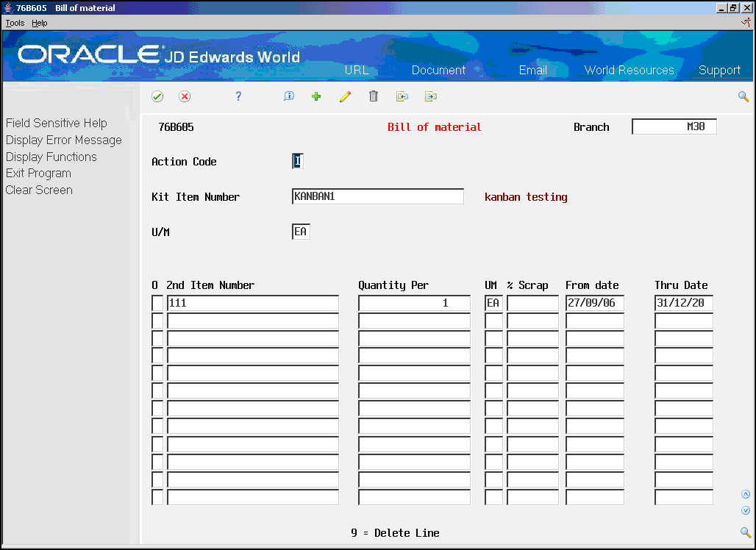Click the O option box for item 111

tap(157, 303)
